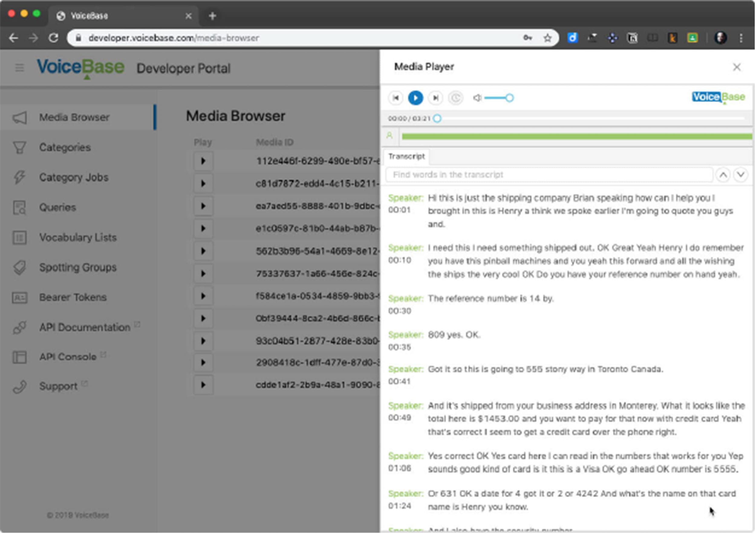This screenshot has height=534, width=756.
Task: Jump to next transcript search match arrow
Action: click(x=741, y=175)
